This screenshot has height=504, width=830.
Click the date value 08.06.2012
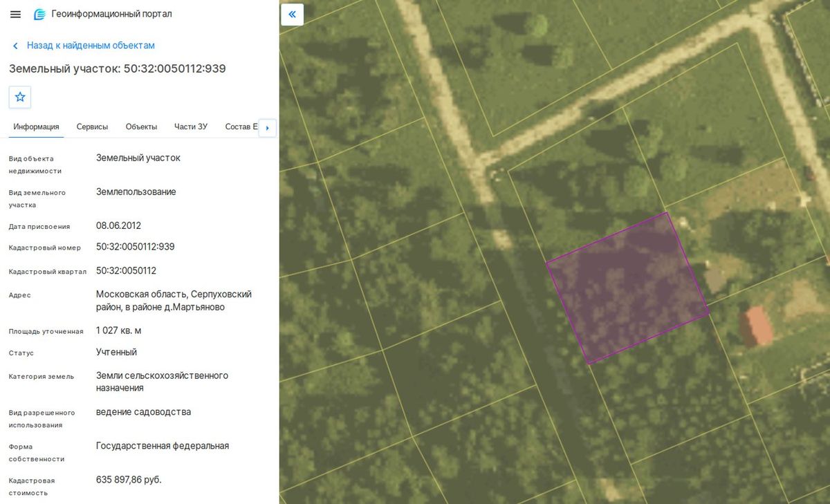coord(118,225)
